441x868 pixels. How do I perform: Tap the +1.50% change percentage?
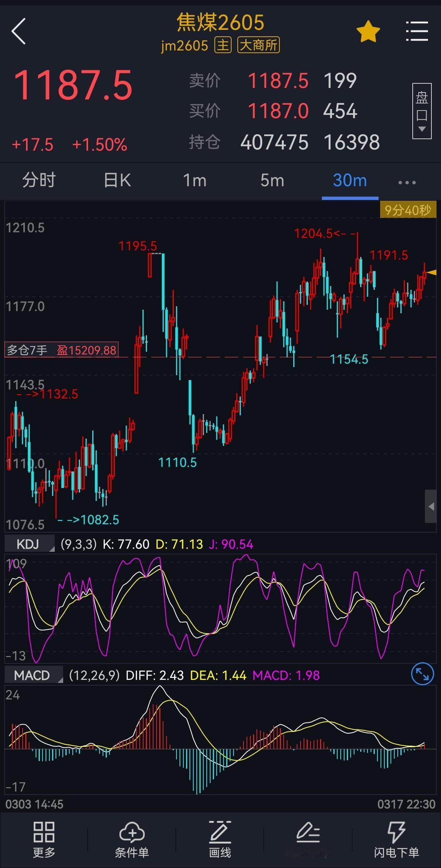click(x=100, y=145)
